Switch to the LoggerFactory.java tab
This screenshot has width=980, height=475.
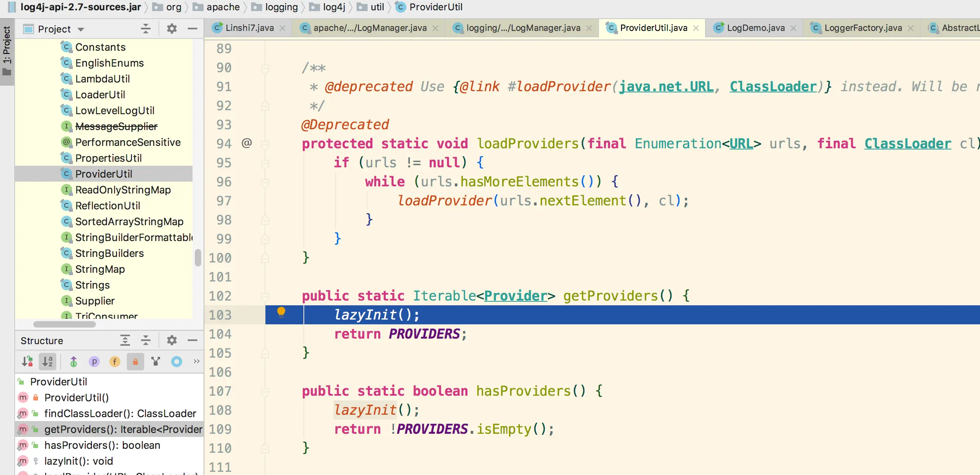(x=863, y=28)
